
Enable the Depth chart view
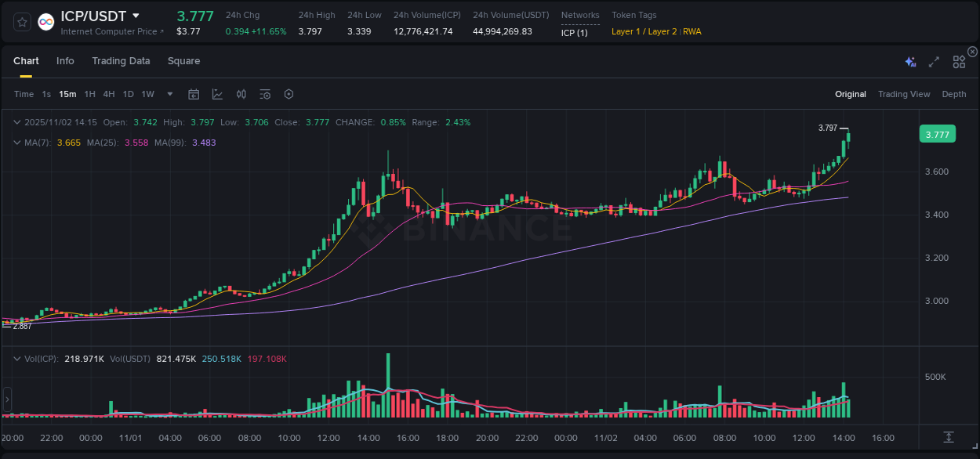(954, 94)
